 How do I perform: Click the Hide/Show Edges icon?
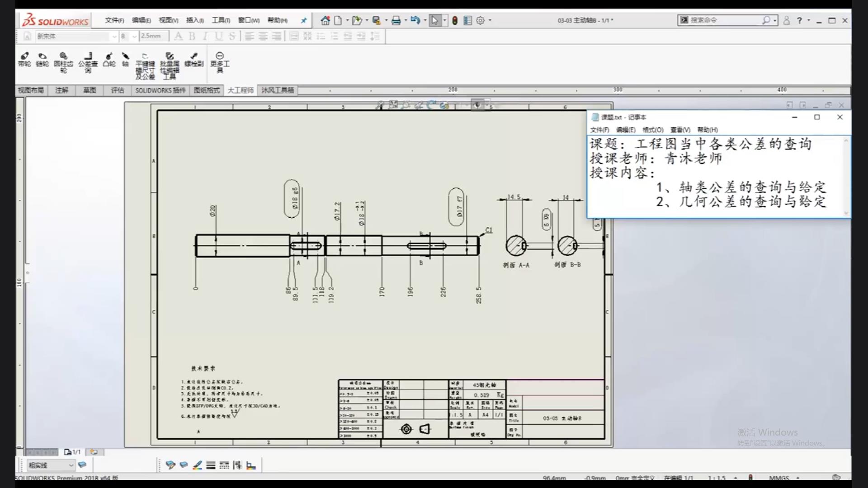tap(238, 465)
